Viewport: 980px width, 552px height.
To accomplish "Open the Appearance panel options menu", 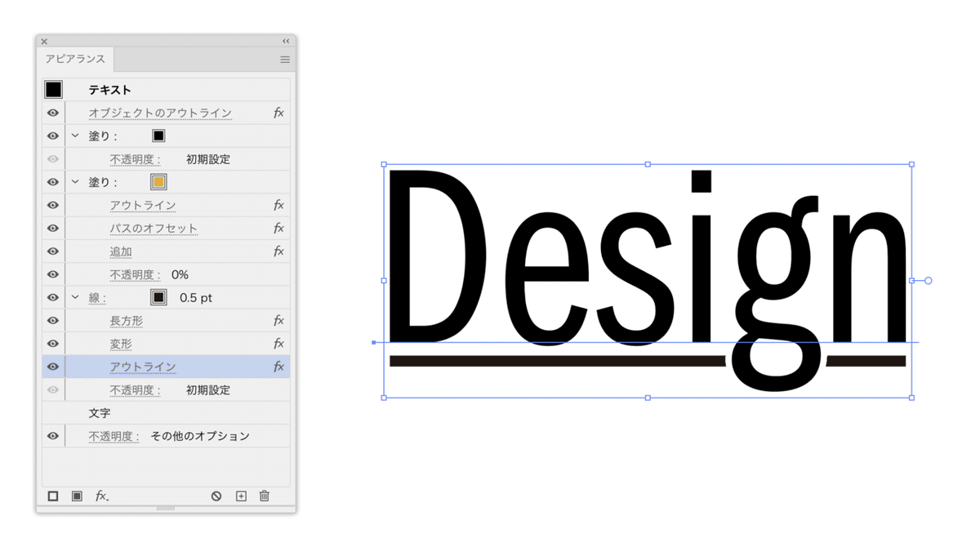I will point(285,60).
